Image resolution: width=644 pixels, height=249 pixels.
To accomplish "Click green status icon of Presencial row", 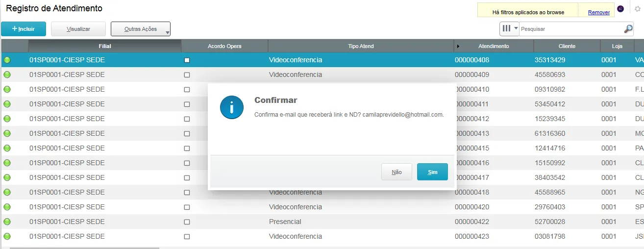I will click(7, 222).
